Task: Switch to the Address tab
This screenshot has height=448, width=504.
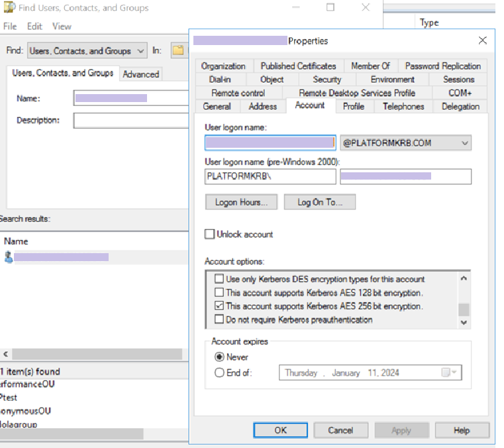Action: pos(263,107)
